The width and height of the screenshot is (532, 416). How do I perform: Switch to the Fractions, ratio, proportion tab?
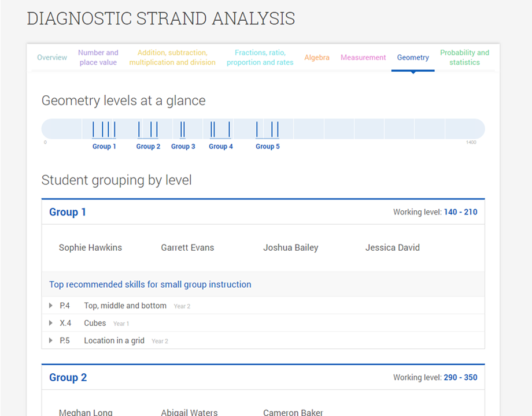(x=260, y=57)
